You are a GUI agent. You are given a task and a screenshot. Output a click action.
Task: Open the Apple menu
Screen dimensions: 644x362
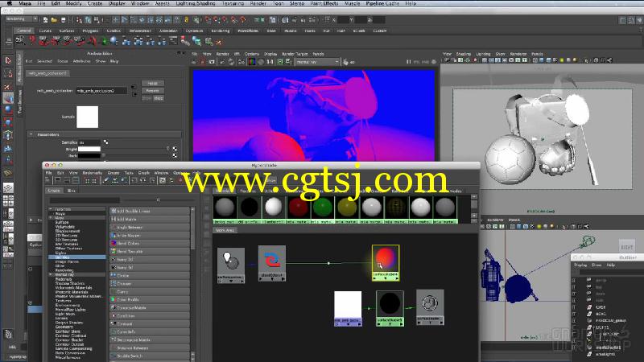coord(9,3)
